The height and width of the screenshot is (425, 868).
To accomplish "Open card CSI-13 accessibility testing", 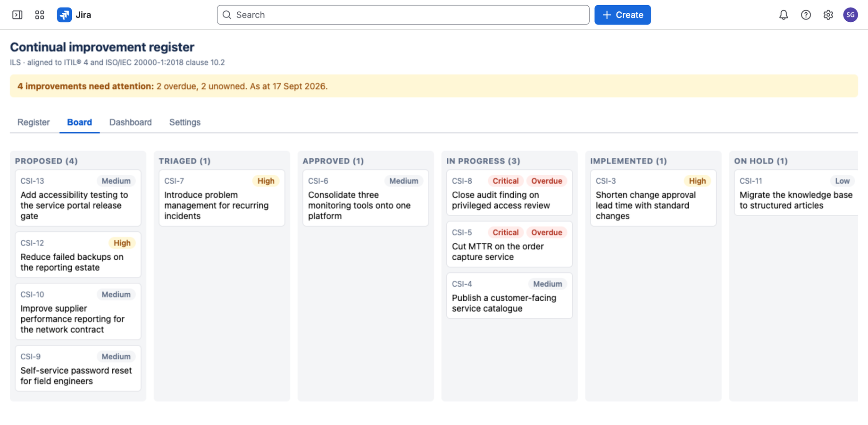I will point(78,198).
